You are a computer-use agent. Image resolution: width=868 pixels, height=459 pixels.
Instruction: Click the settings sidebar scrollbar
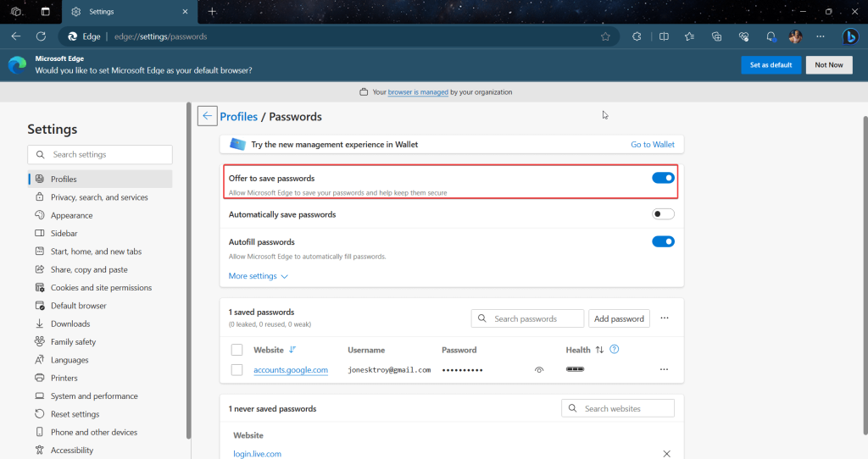pyautogui.click(x=189, y=271)
